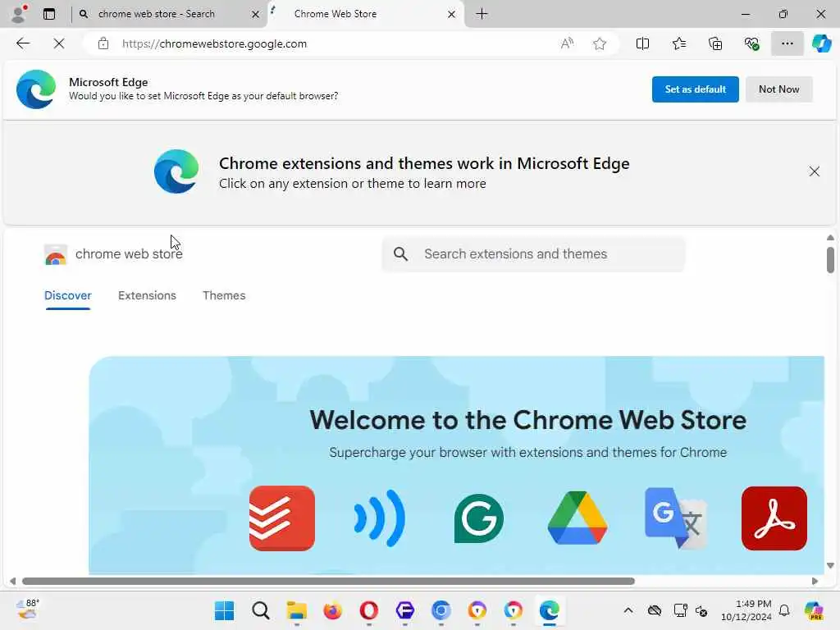840x630 pixels.
Task: Open the Adobe Acrobat extension icon
Action: click(774, 518)
